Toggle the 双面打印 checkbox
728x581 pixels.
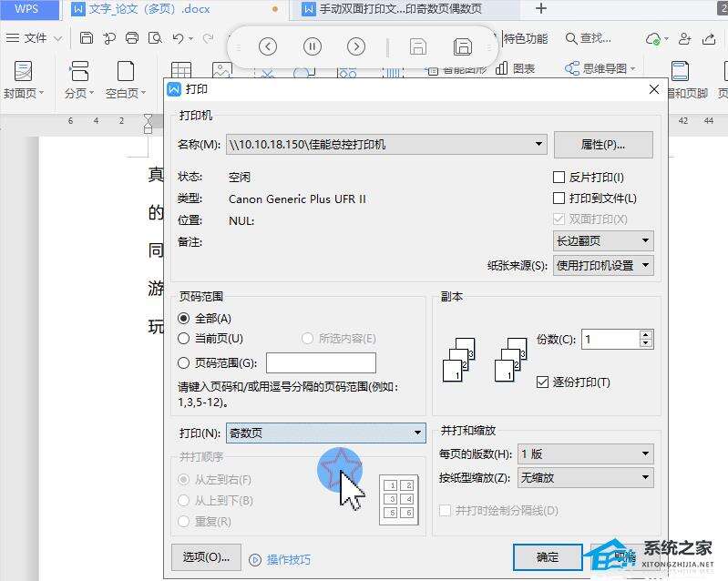(559, 219)
